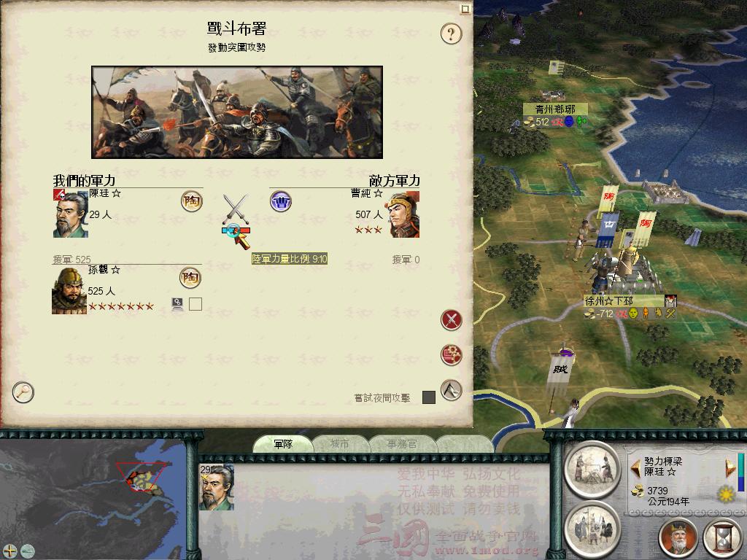Click the right arrow beside 陳珪 name
This screenshot has width=747, height=560.
(x=730, y=469)
